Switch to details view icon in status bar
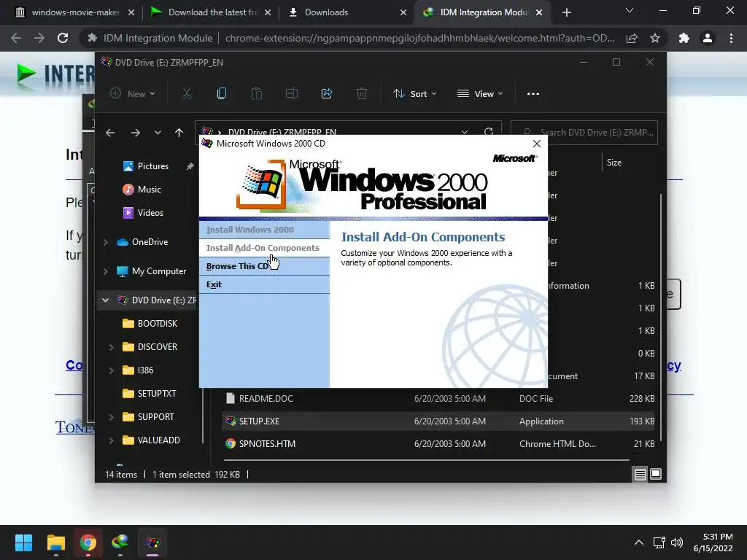 [640, 474]
